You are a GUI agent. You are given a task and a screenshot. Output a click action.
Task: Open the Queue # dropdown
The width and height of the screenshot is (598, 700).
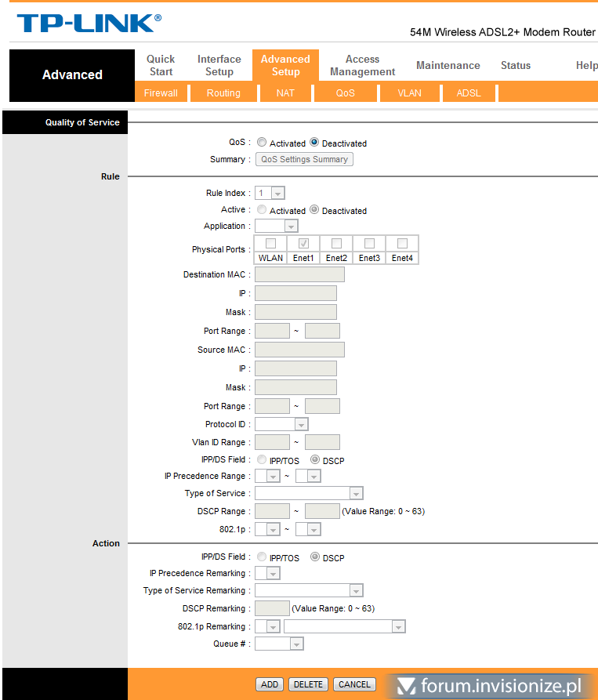click(278, 644)
